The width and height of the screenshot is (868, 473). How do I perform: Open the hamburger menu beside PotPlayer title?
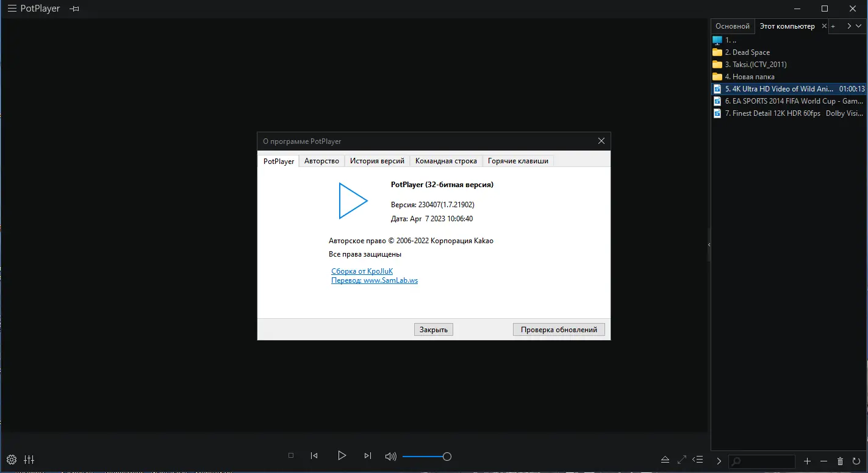pos(11,9)
